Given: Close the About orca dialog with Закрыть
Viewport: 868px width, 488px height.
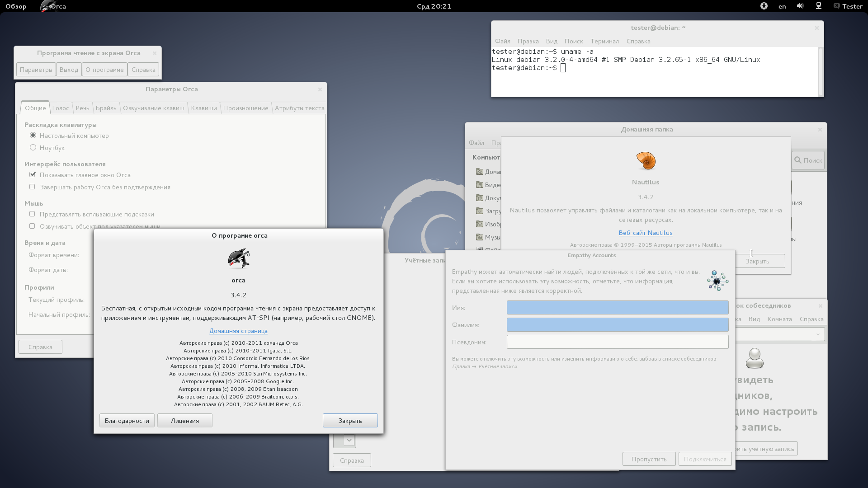Looking at the screenshot, I should coord(350,421).
